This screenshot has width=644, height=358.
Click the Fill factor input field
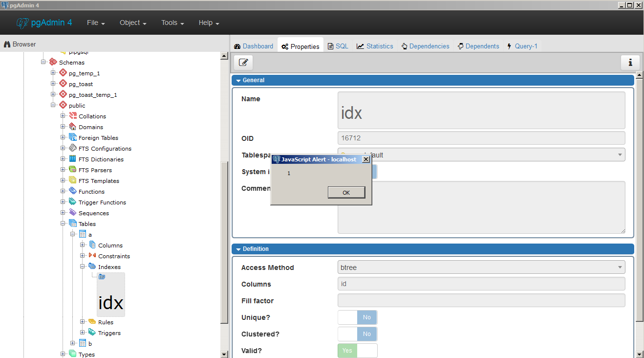[481, 300]
